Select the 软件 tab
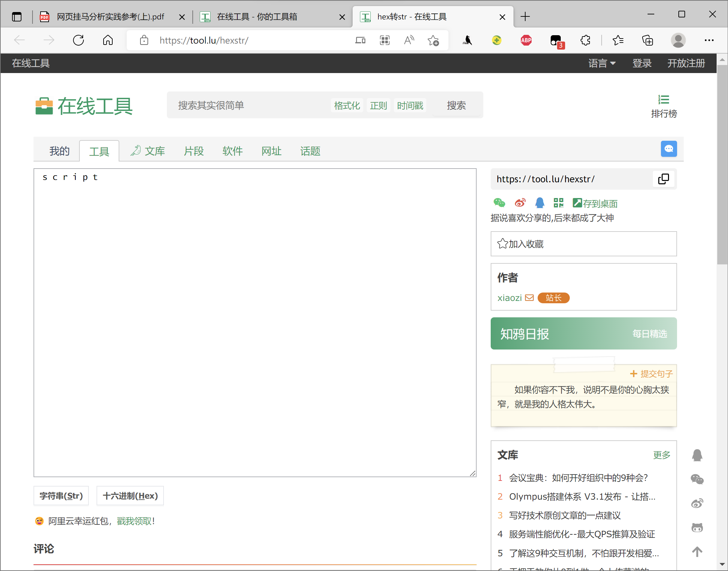The image size is (728, 571). (232, 151)
